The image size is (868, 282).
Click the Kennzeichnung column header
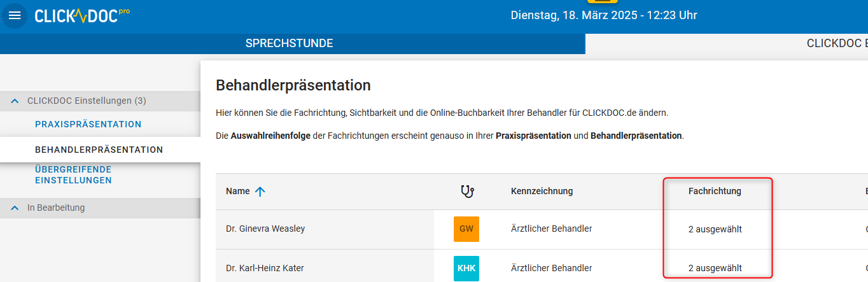pos(542,191)
